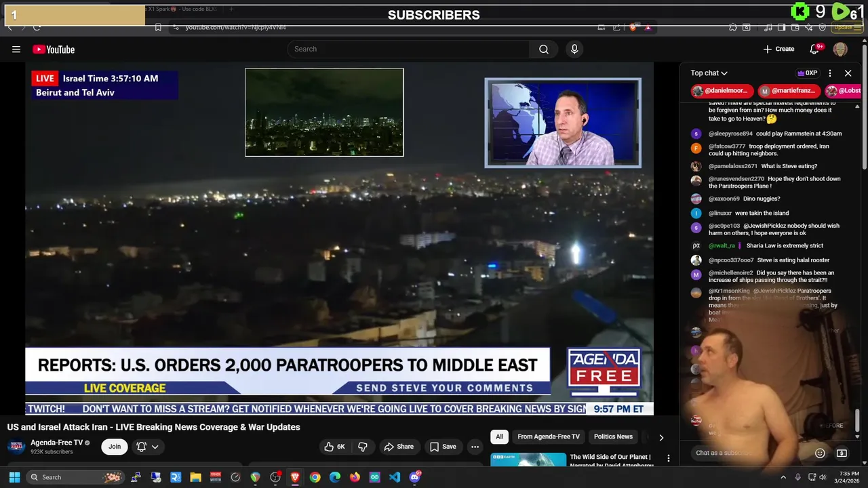Join the Agenda-Free TV channel
Viewport: 868px width, 488px height.
coord(115,447)
